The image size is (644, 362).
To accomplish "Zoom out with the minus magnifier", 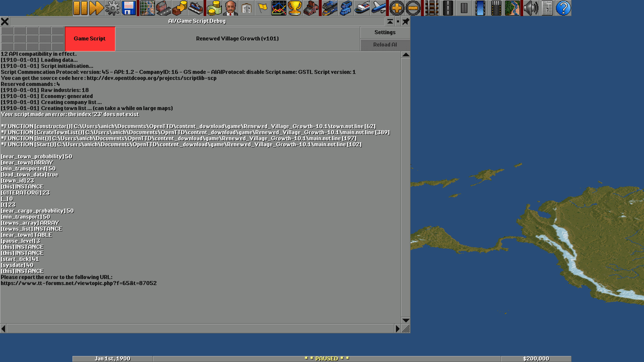I will point(413,8).
